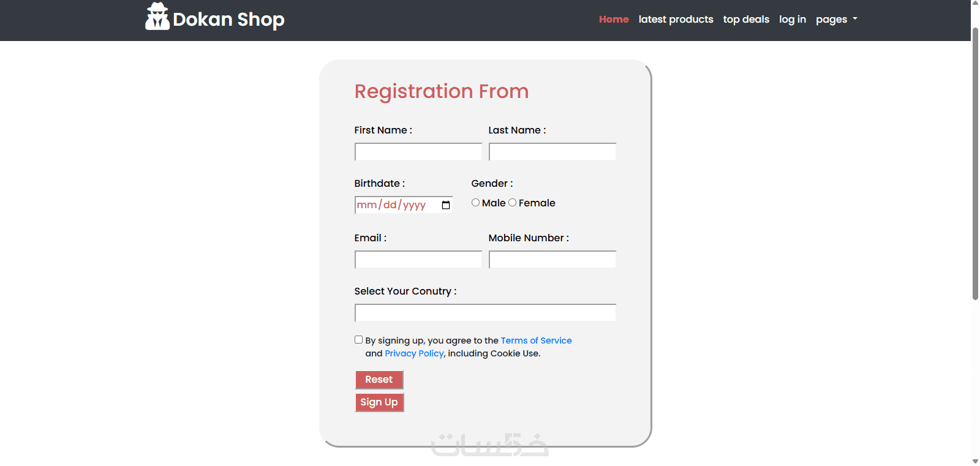Open top deals nav item
Screen dimensions: 980x466
point(746,20)
